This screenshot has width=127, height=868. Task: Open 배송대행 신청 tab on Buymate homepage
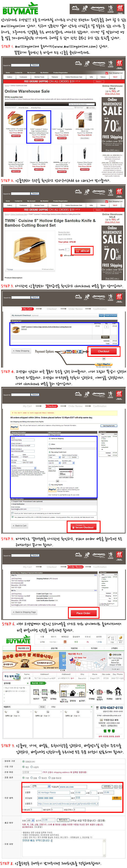tap(24, 648)
